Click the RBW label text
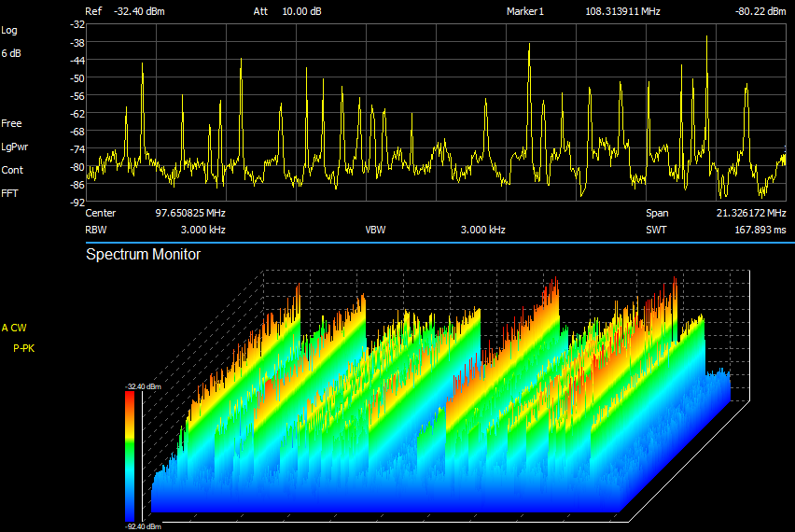The image size is (795, 532). [x=96, y=230]
